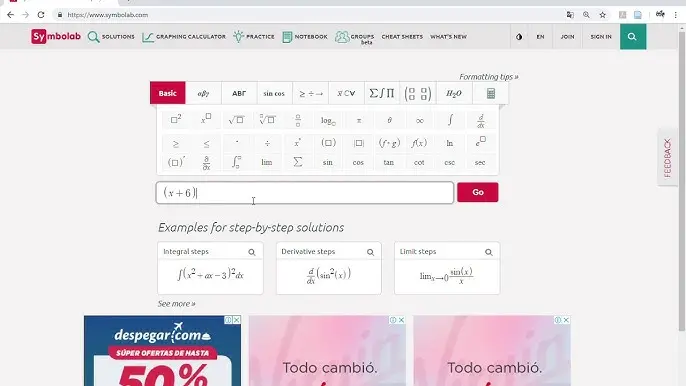Open the Solutions section
The image size is (686, 386).
click(111, 37)
